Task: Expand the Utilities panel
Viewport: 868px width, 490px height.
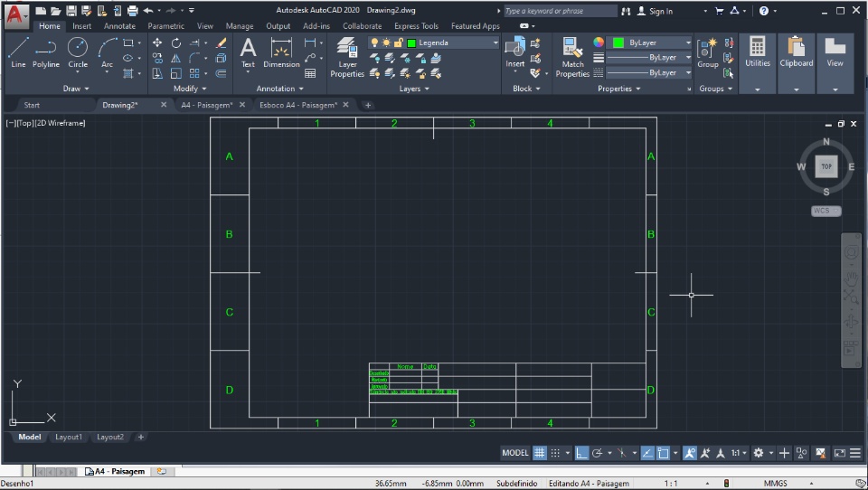Action: coord(758,90)
